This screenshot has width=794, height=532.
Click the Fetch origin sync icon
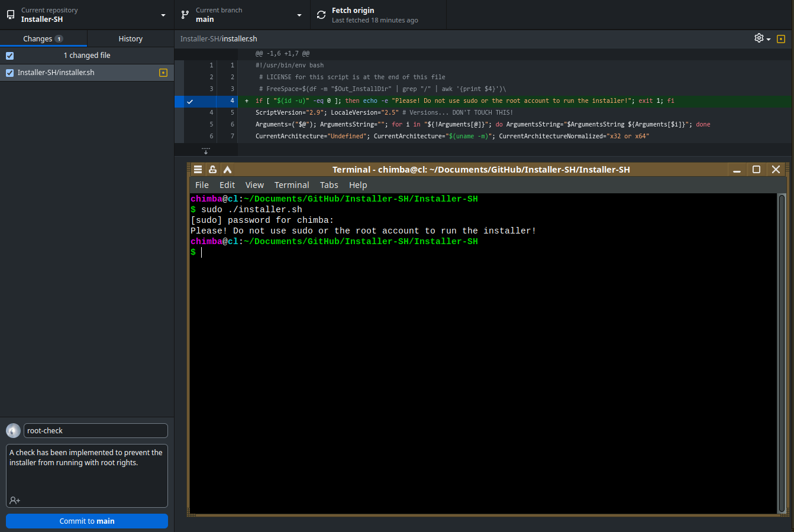pos(321,15)
